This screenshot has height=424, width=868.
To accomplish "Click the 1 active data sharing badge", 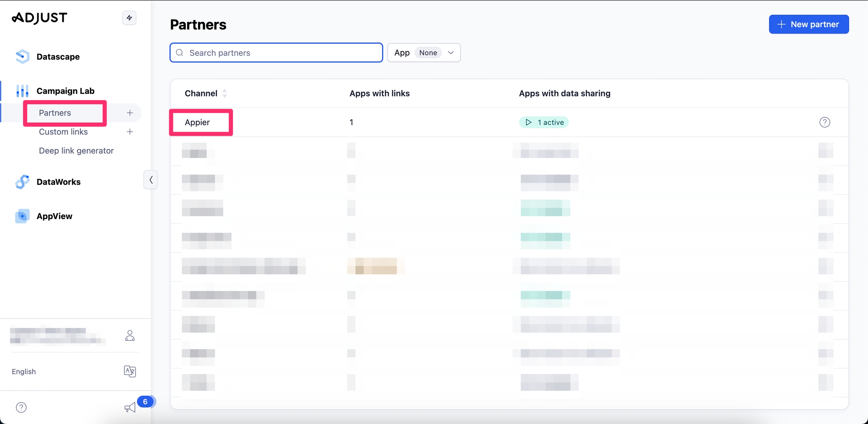I will (544, 122).
